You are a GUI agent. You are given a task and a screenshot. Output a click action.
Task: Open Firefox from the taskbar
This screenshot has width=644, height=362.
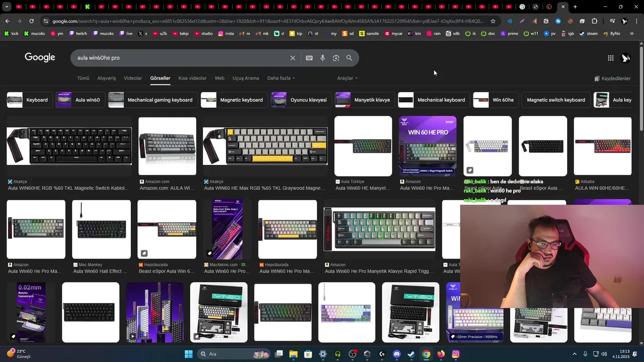point(441,354)
